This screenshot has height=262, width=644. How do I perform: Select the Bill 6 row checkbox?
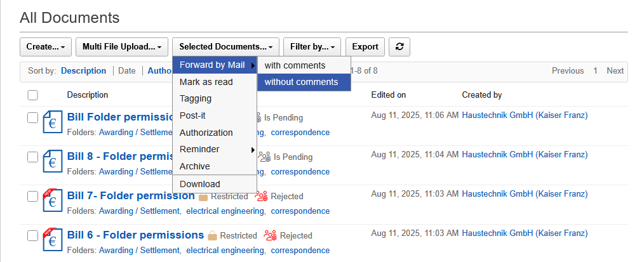pyautogui.click(x=33, y=236)
